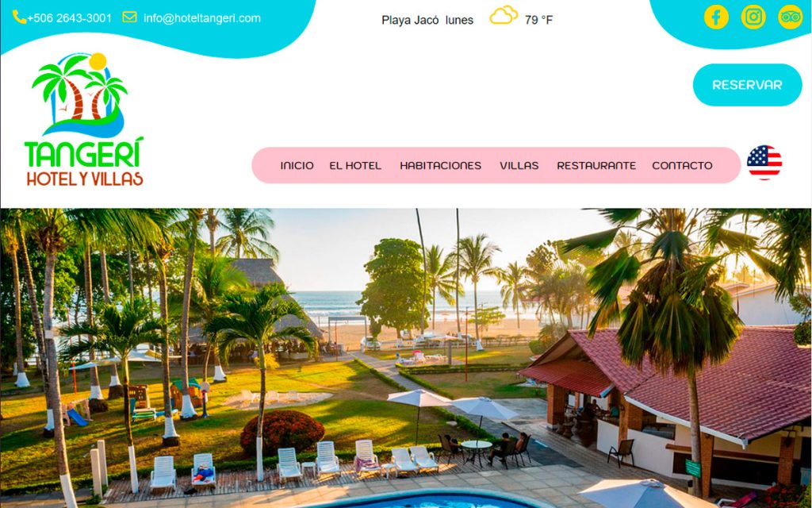Click the hotel pool hero photo
This screenshot has height=508, width=812.
406,358
